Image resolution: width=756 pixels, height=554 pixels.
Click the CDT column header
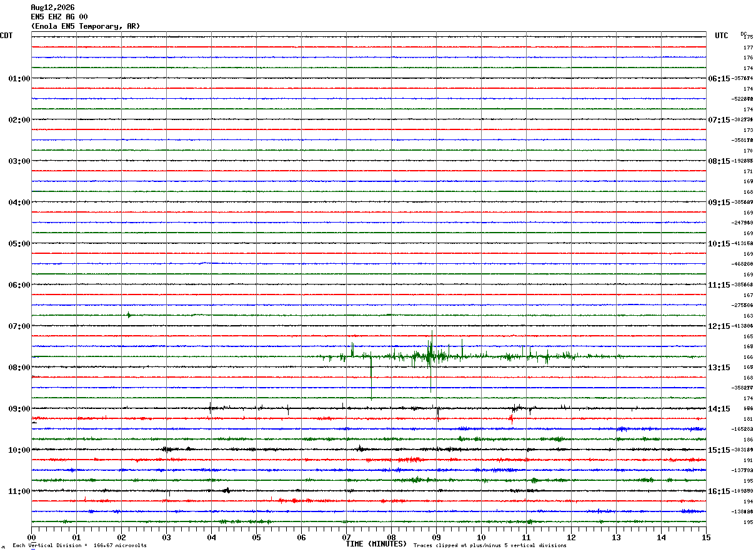[x=6, y=36]
